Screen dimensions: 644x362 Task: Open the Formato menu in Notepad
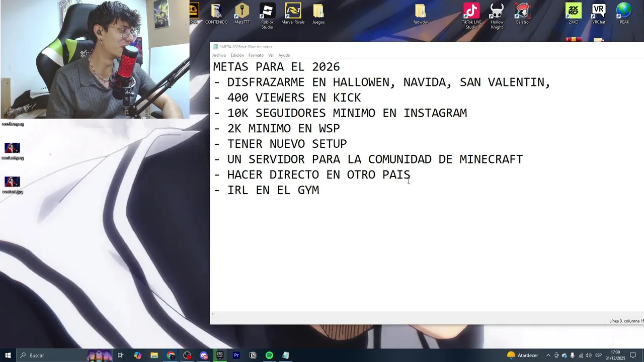tap(256, 55)
